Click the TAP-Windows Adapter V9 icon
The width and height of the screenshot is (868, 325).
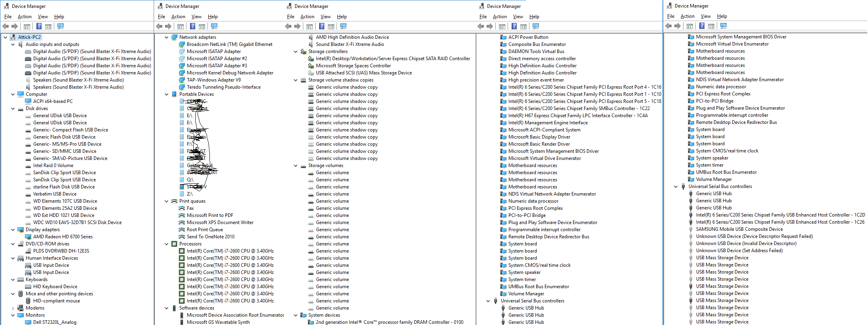click(x=182, y=80)
